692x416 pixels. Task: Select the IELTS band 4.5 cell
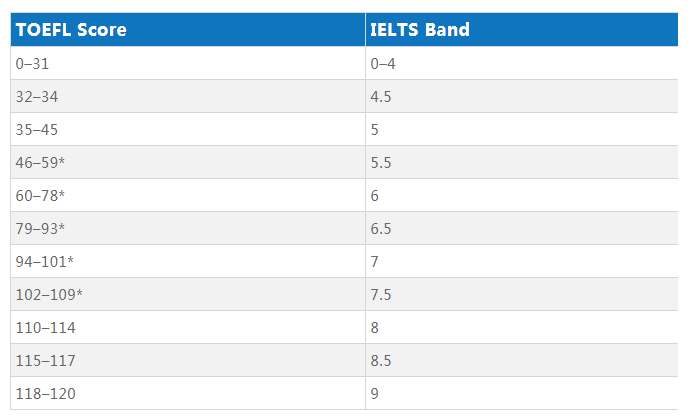pos(522,96)
